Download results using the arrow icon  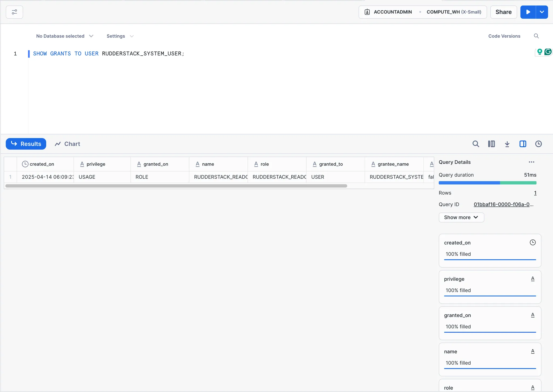pos(507,144)
